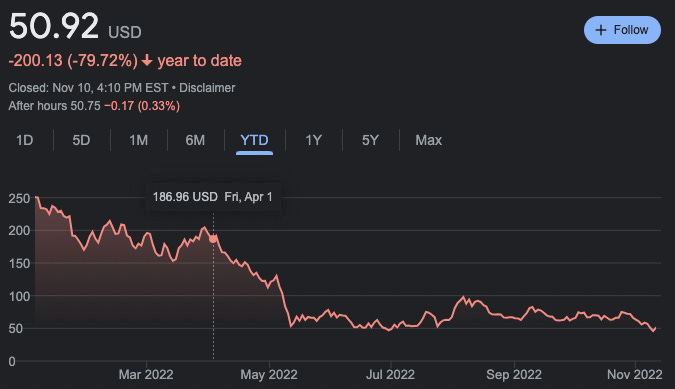
Task: Select the 1D time range tab
Action: [25, 140]
